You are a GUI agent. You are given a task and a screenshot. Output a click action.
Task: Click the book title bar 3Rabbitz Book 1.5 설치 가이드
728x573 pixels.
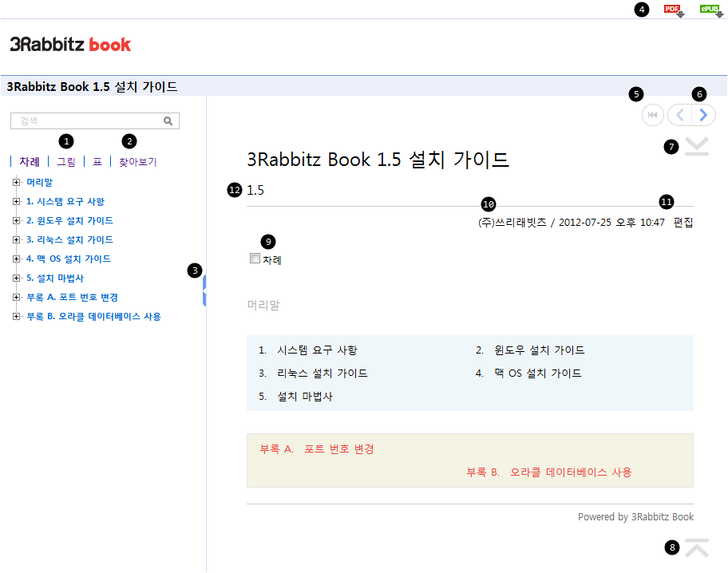coord(92,87)
